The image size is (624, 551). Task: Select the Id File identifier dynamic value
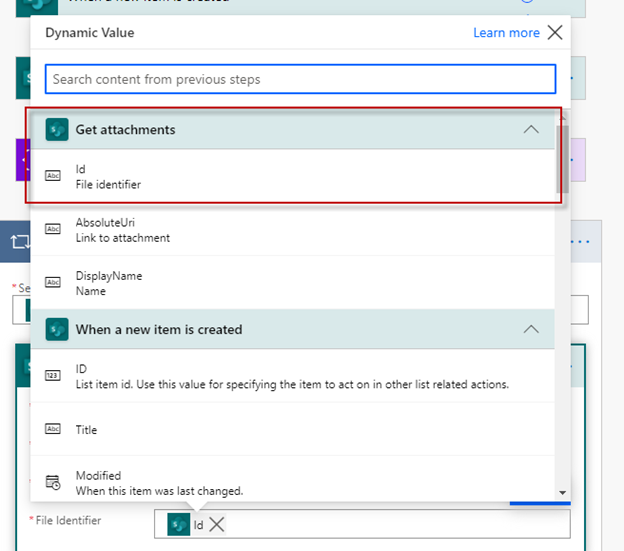point(292,176)
